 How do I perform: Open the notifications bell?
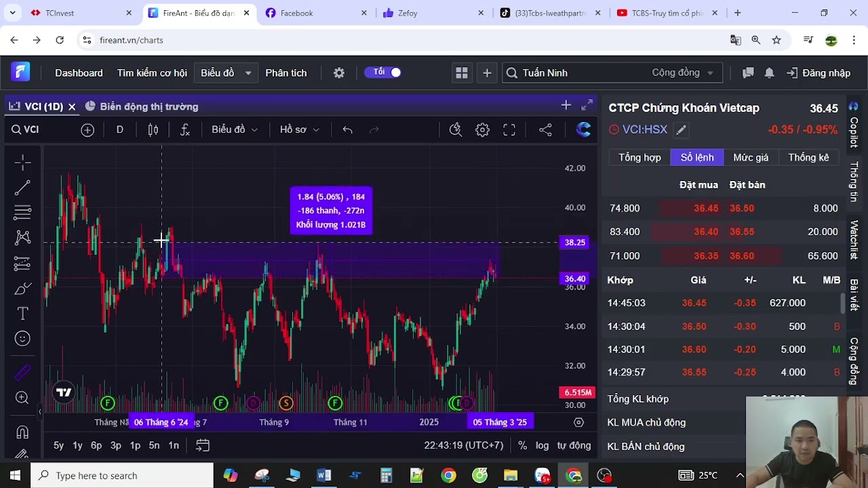[x=769, y=73]
